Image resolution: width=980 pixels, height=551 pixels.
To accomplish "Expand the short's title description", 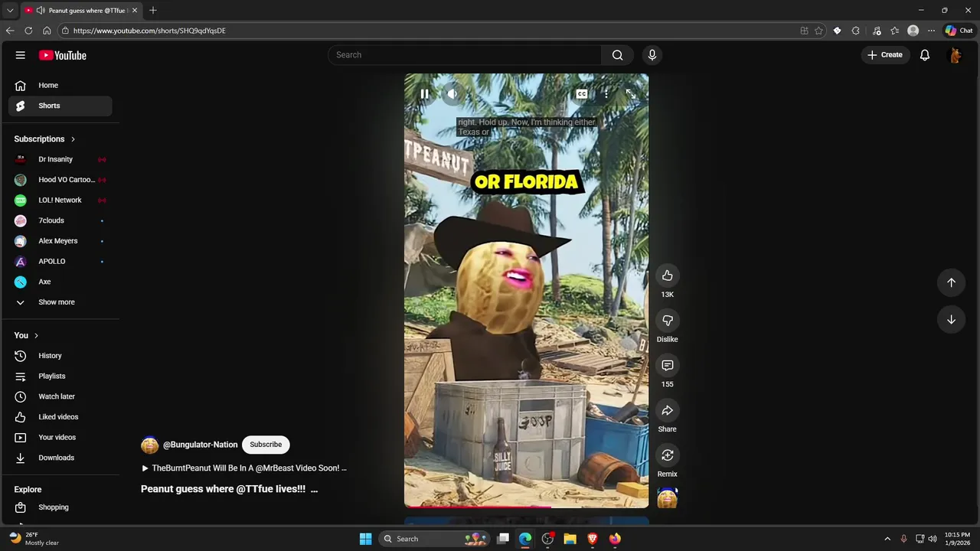I will 314,489.
